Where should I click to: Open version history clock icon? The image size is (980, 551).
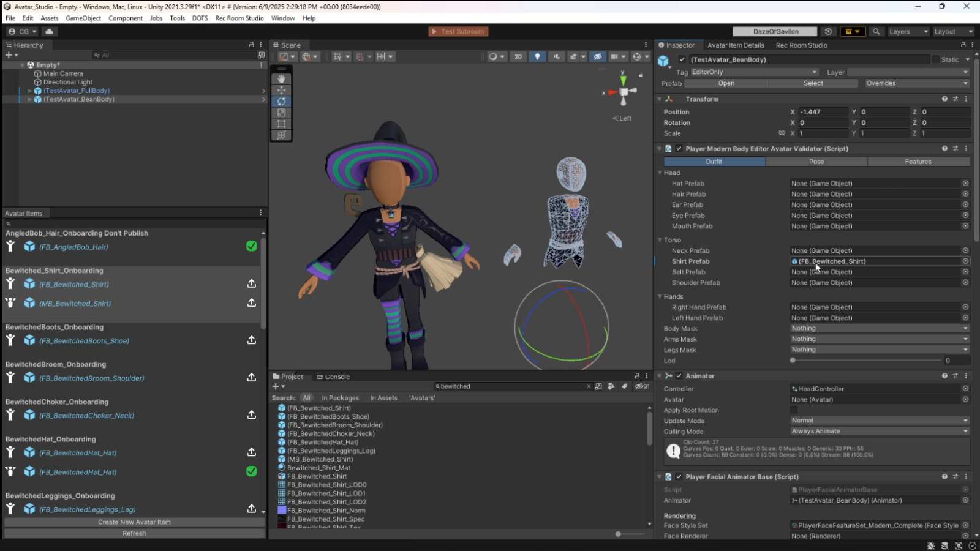pos(828,31)
